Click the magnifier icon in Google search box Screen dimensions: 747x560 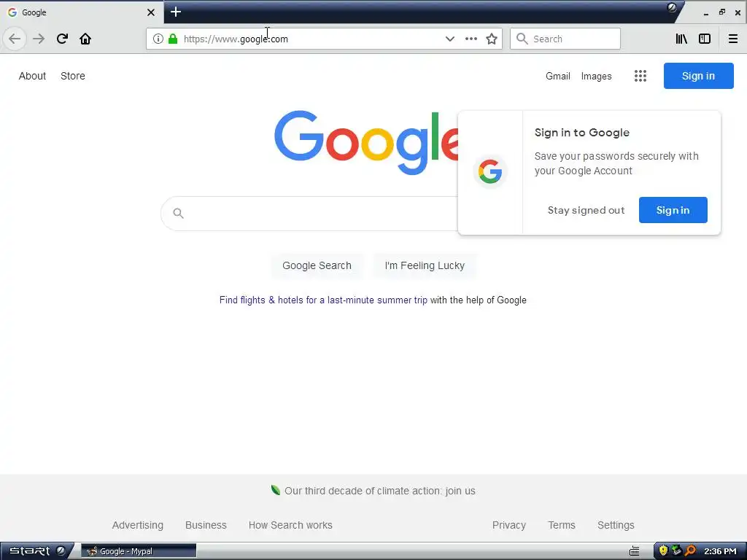(x=178, y=214)
